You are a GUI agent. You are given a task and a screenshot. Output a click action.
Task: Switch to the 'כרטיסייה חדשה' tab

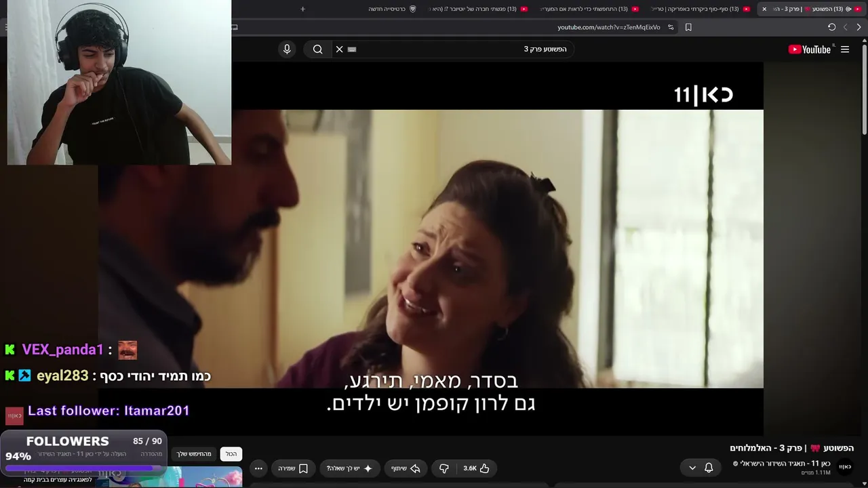[392, 9]
